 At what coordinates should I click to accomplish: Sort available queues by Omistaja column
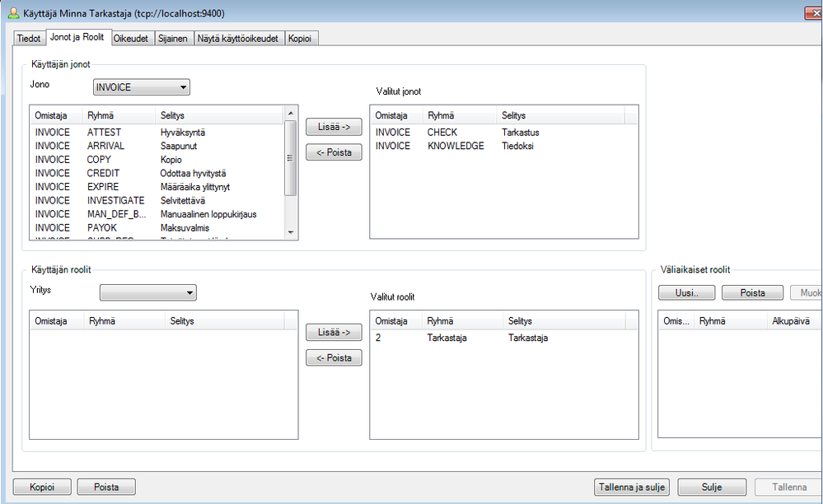point(56,116)
